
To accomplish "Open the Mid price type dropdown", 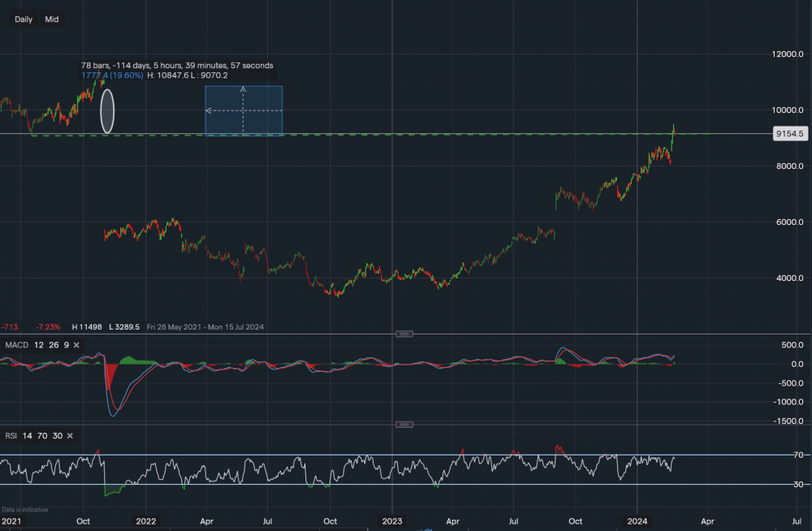I will point(52,19).
